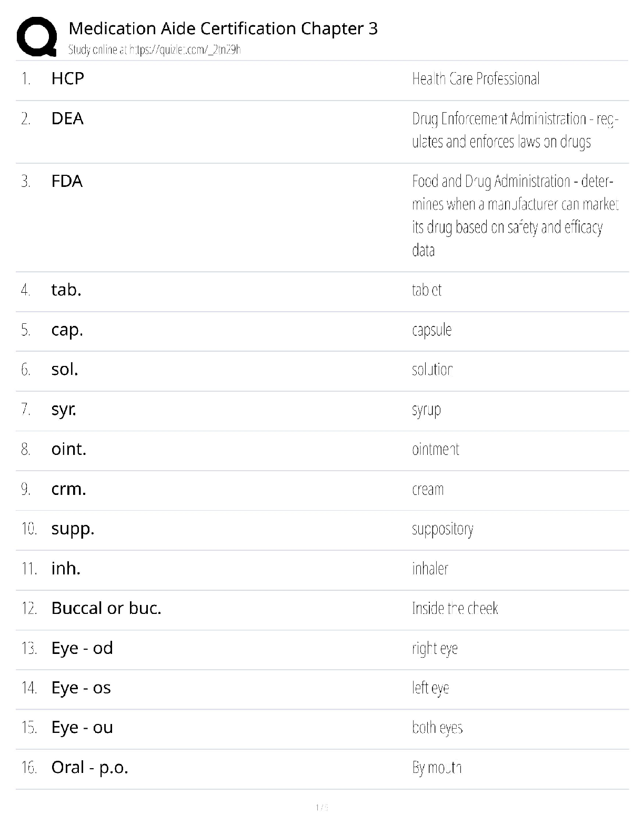Select the cap. abbreviation term
The width and height of the screenshot is (644, 834).
[x=67, y=330]
